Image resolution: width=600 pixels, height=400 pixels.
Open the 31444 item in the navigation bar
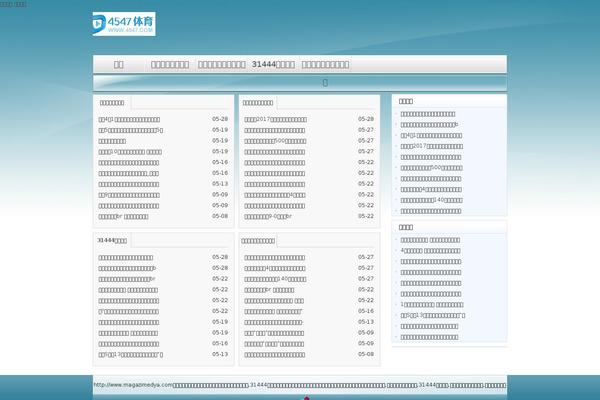click(273, 64)
